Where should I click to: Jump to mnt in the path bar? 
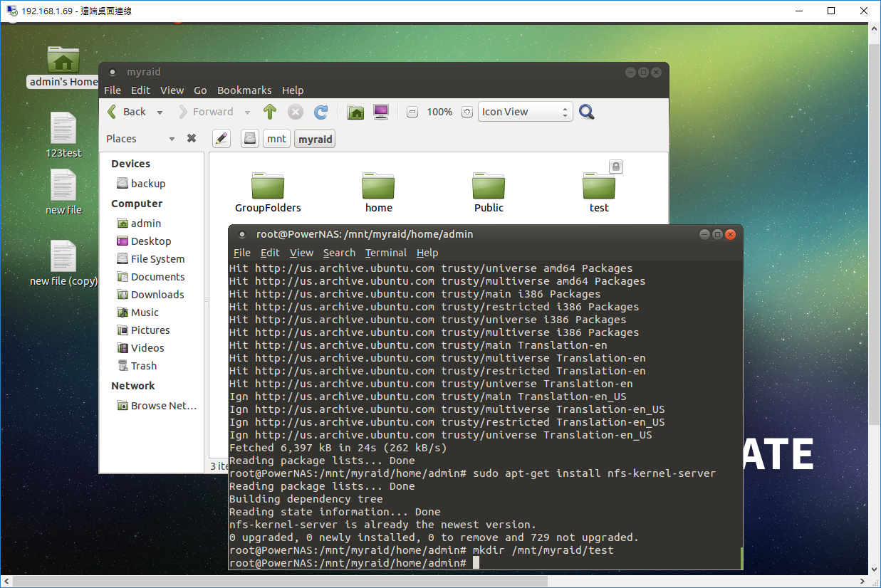[276, 138]
